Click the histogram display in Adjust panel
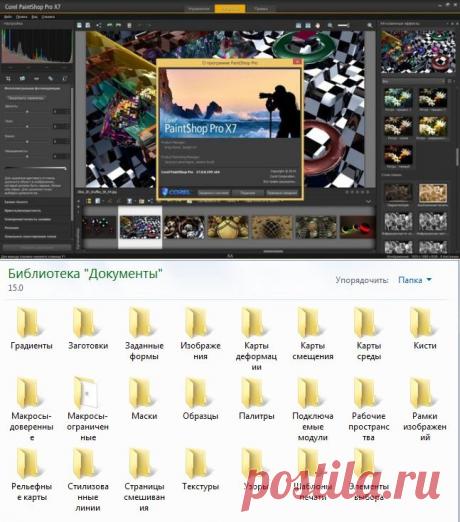The height and width of the screenshot is (522, 460). (37, 46)
